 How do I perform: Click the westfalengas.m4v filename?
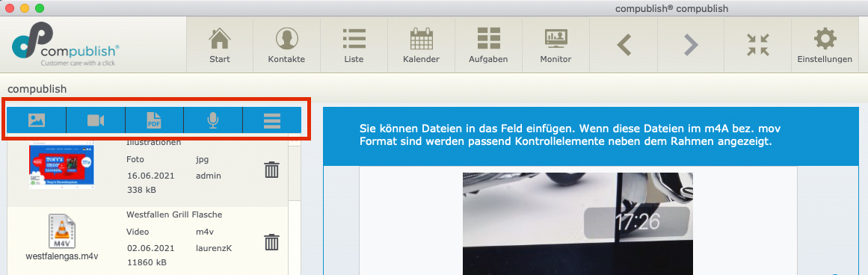62,256
